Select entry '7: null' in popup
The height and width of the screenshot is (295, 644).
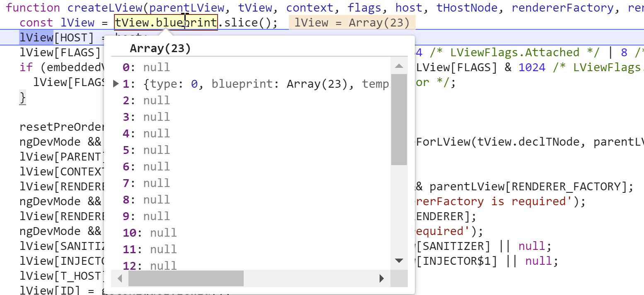[146, 183]
